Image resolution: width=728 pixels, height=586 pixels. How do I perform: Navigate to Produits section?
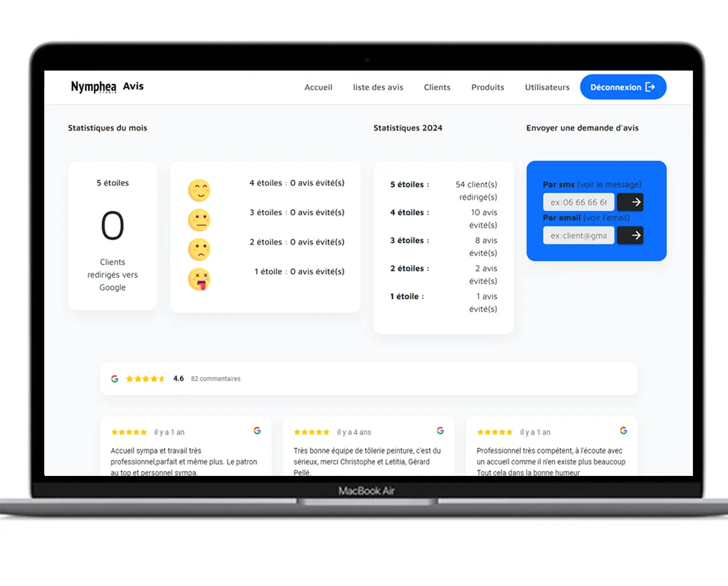487,87
